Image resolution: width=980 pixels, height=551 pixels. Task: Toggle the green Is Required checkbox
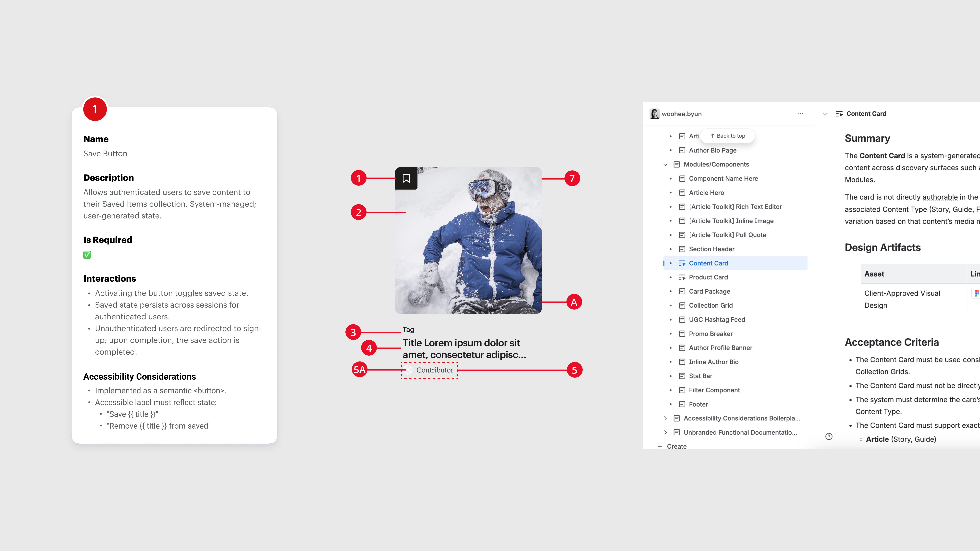tap(87, 255)
